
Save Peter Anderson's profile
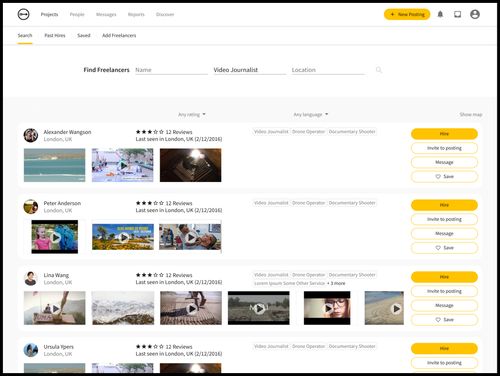[x=444, y=248]
